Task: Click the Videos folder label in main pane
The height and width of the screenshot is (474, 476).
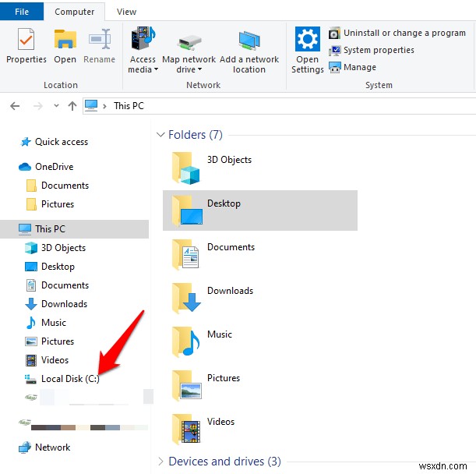Action: (x=220, y=422)
